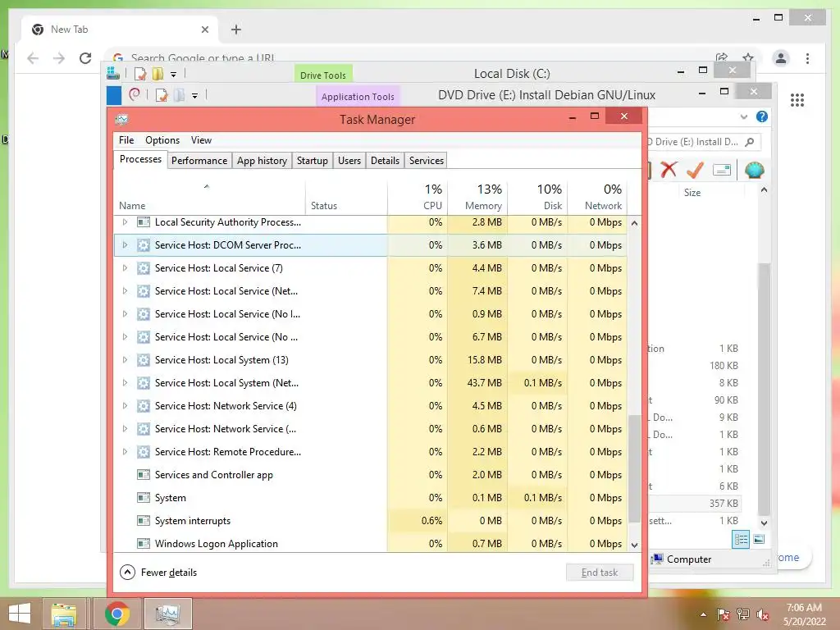Open Chrome three-dot menu
Viewport: 840px width, 630px height.
point(807,58)
